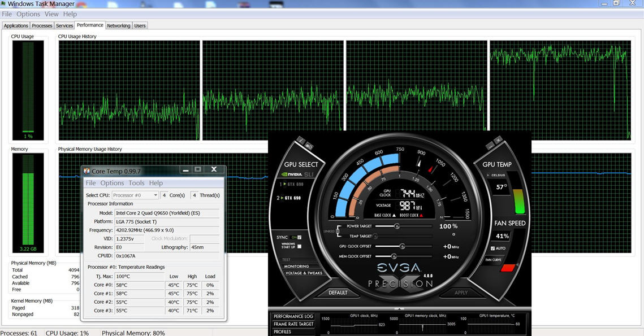
Task: Click the red fan speed slider marker
Action: [x=508, y=268]
